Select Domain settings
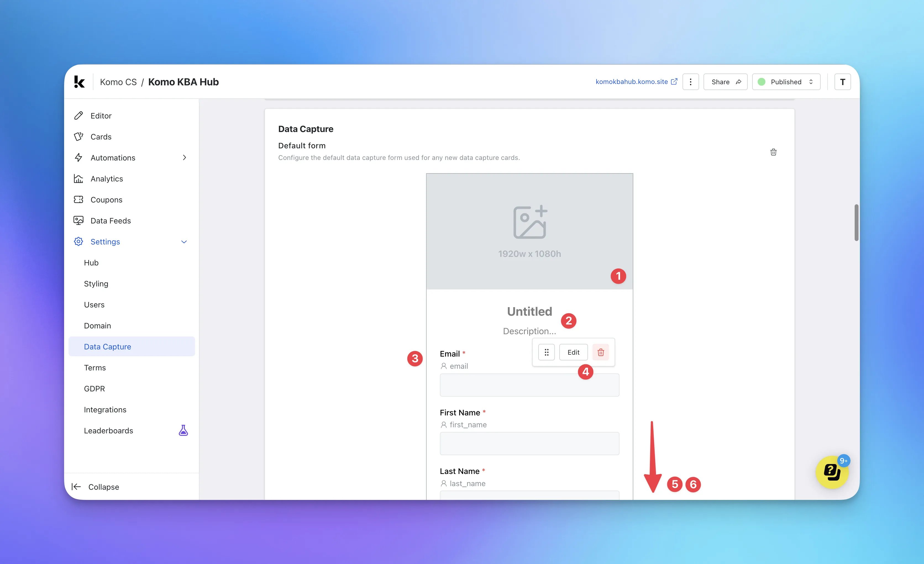Image resolution: width=924 pixels, height=564 pixels. 131,325
